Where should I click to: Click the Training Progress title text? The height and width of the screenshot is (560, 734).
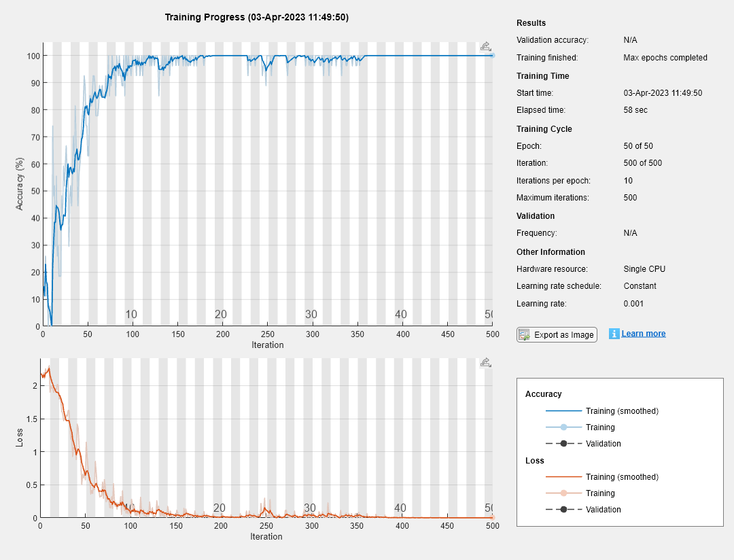(256, 17)
